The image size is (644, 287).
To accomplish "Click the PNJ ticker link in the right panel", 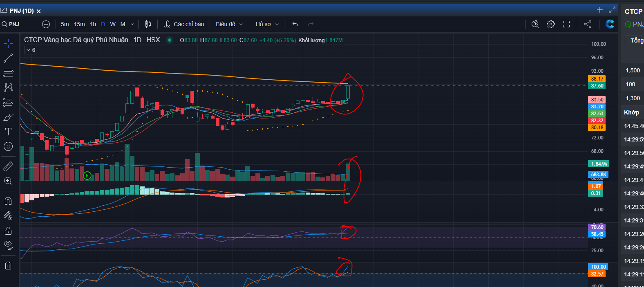I will [x=637, y=25].
